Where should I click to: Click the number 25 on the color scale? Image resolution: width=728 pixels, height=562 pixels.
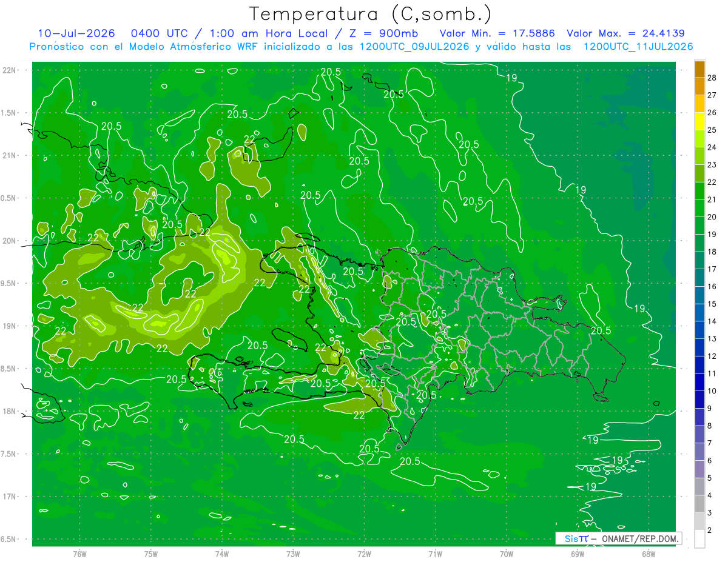712,130
